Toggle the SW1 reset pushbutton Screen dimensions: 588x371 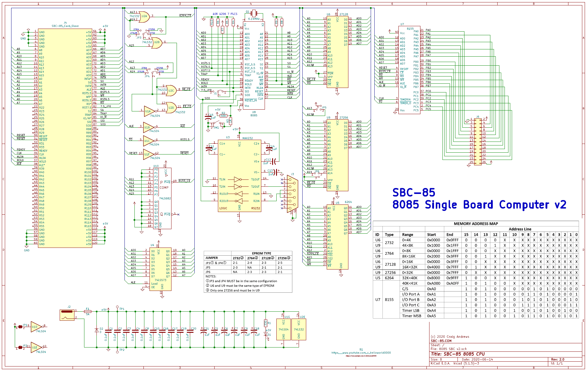point(215,123)
